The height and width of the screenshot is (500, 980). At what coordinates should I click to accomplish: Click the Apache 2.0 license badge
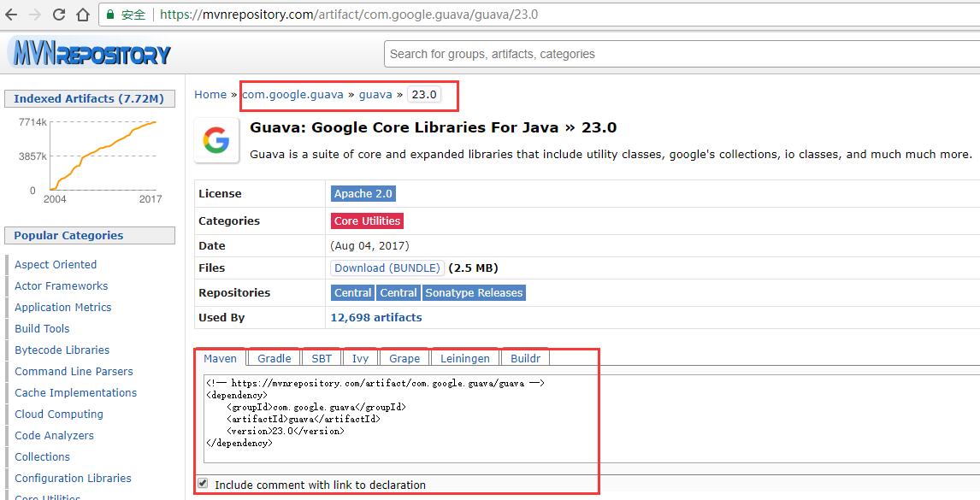coord(363,194)
